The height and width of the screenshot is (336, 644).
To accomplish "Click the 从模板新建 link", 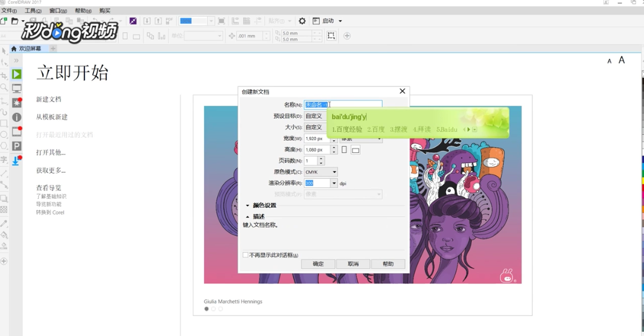I will [x=52, y=117].
